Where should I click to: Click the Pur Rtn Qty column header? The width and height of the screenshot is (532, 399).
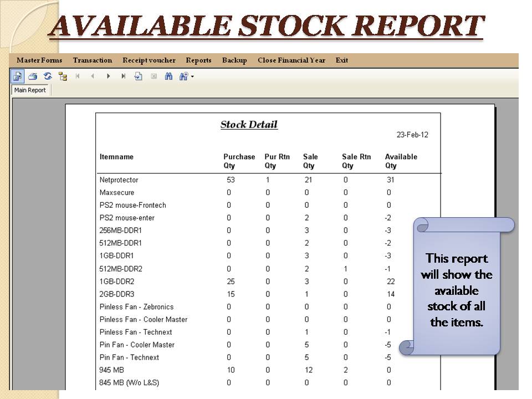(x=277, y=161)
